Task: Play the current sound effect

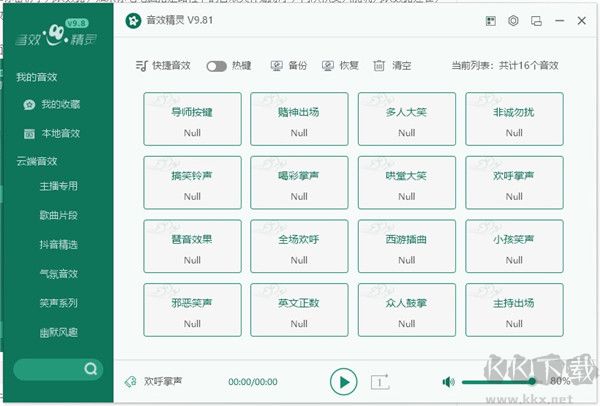Action: (x=343, y=382)
